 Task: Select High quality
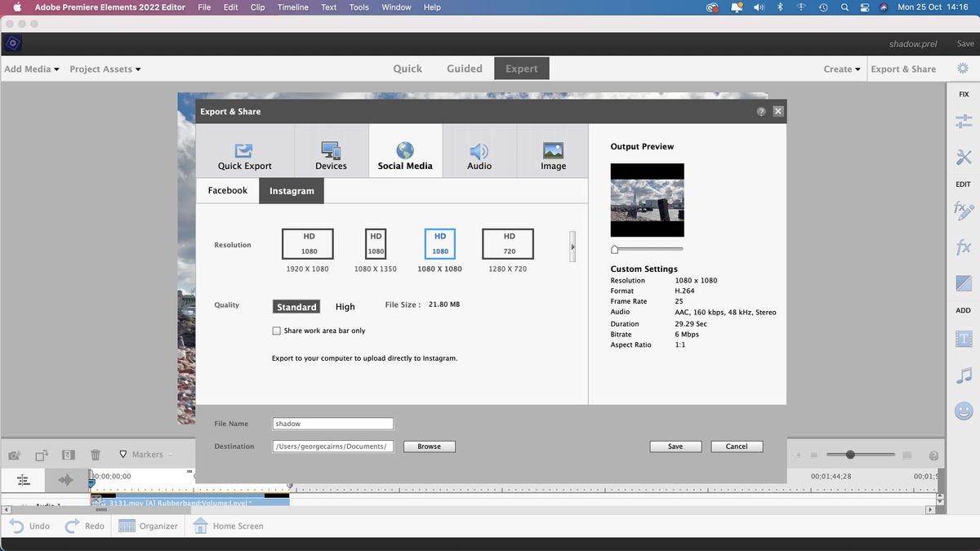(345, 307)
